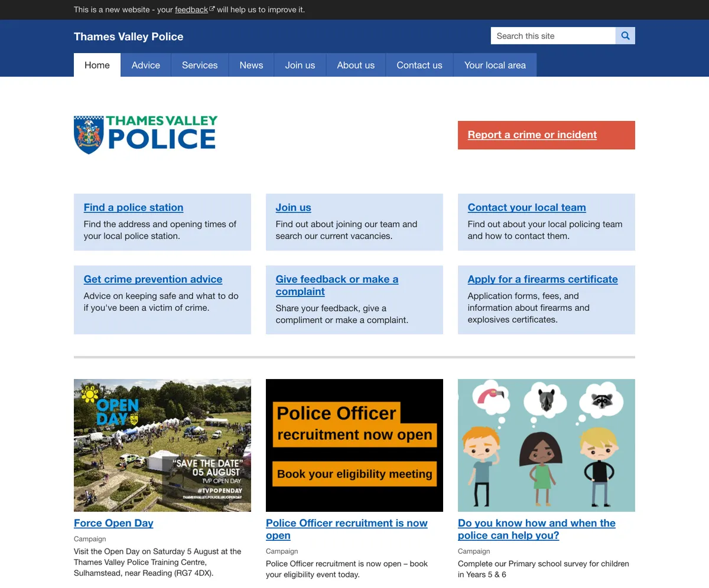Follow the Join us card link

click(293, 207)
